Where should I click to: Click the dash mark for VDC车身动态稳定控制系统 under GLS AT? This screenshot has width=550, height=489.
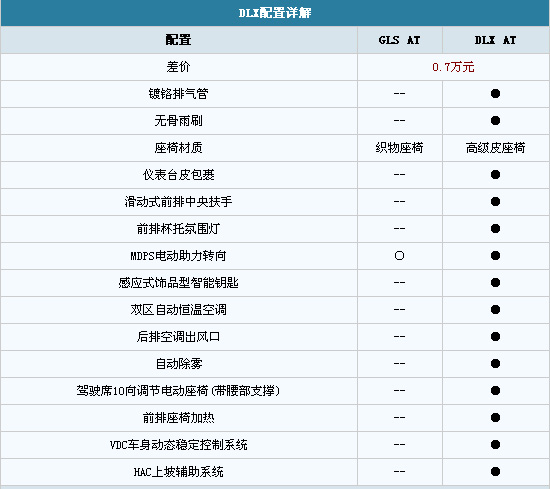[x=399, y=445]
